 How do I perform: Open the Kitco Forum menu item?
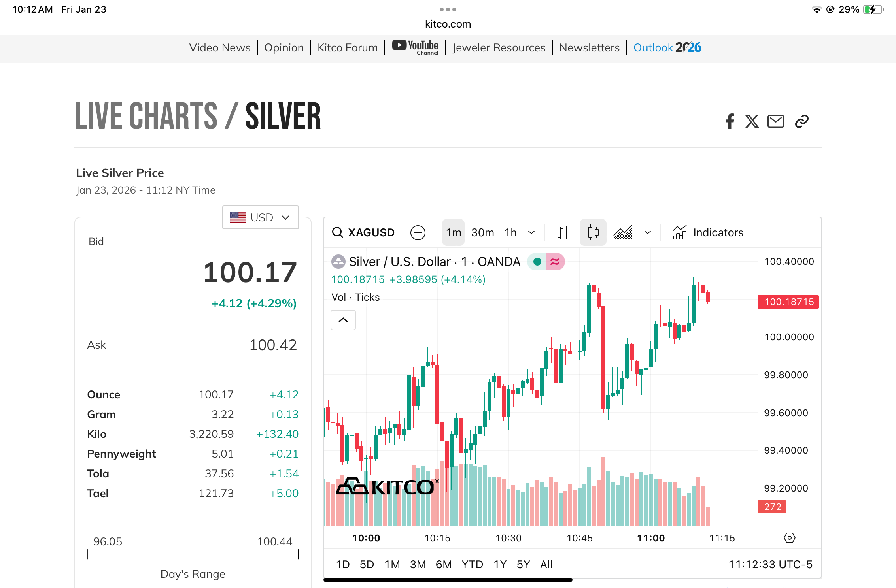pyautogui.click(x=348, y=48)
